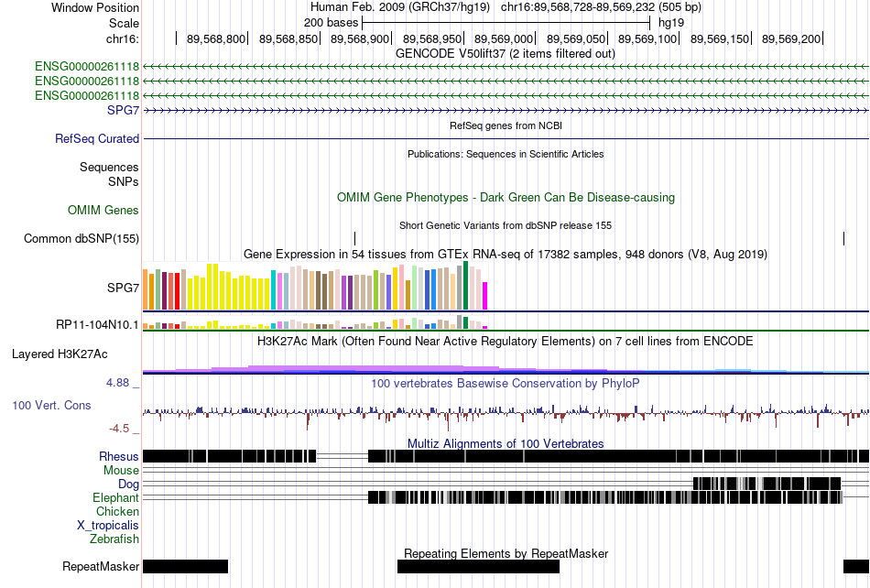Screen dimensions: 870x588
Task: Open the OMIM Gene Phenotypes track title
Action: coord(506,198)
